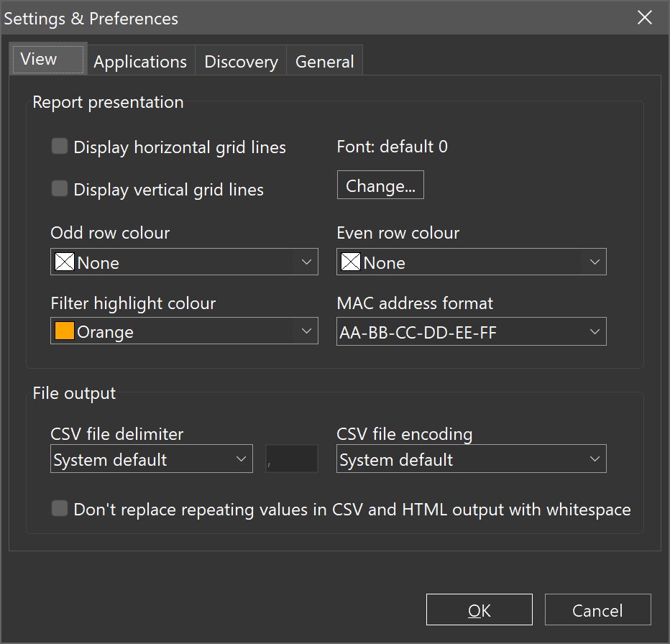Switch to the Discovery tab
This screenshot has width=670, height=644.
(241, 62)
